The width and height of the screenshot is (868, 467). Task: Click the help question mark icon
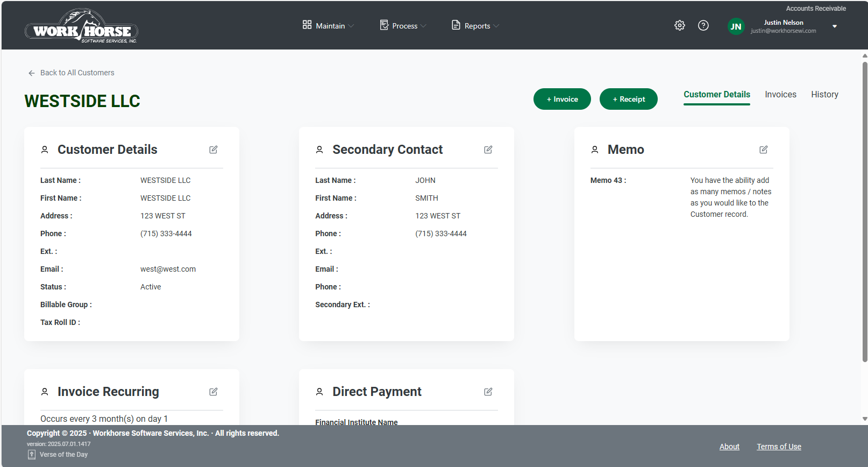tap(703, 25)
